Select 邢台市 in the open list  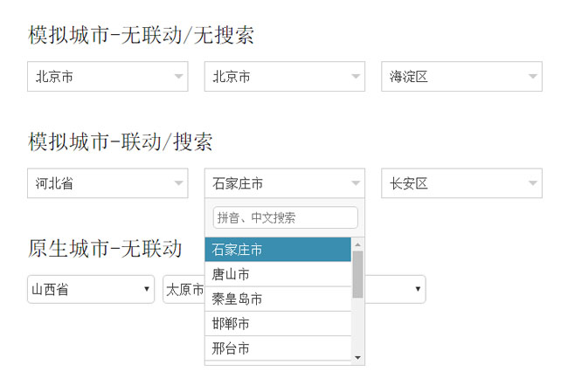(x=278, y=347)
